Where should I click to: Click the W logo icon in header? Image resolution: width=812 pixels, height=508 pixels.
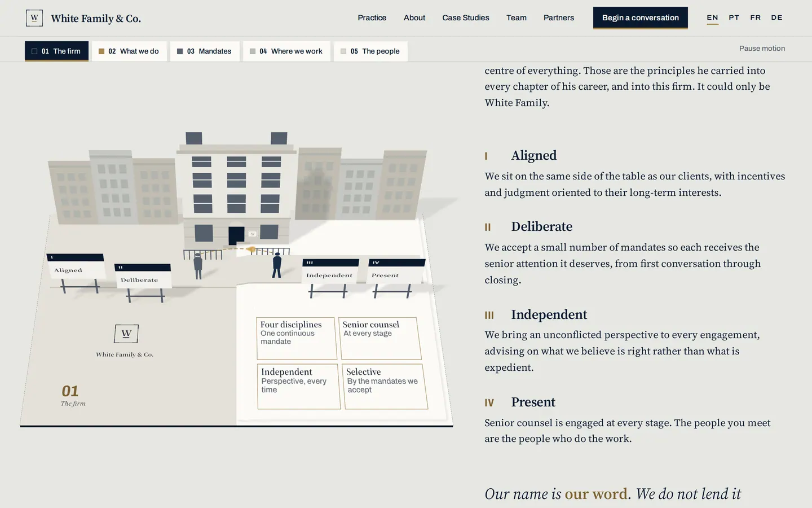(x=34, y=18)
